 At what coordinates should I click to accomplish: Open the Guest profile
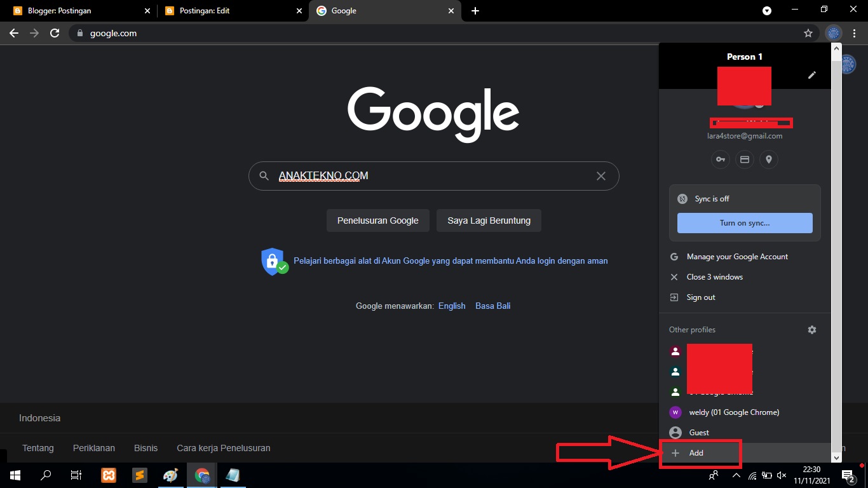coord(745,433)
